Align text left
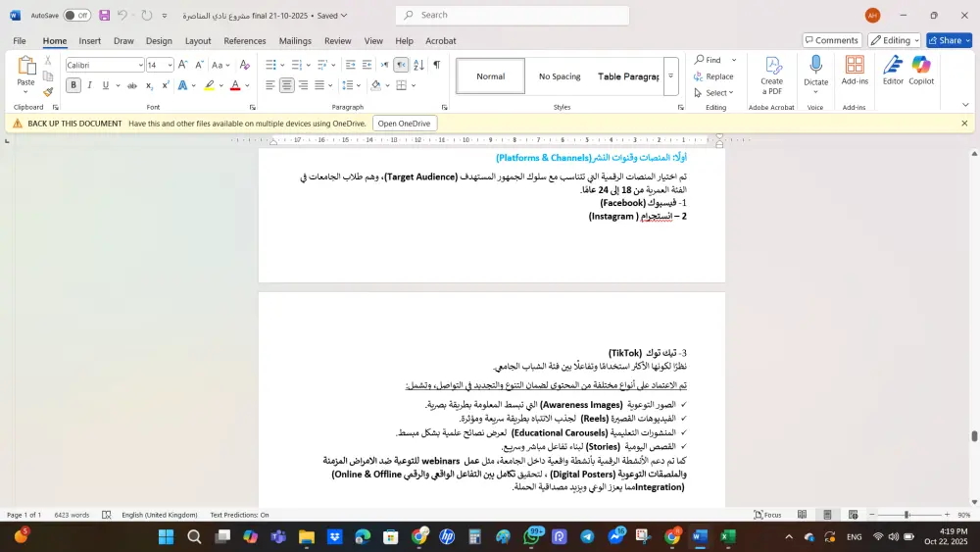The height and width of the screenshot is (552, 980). click(270, 85)
